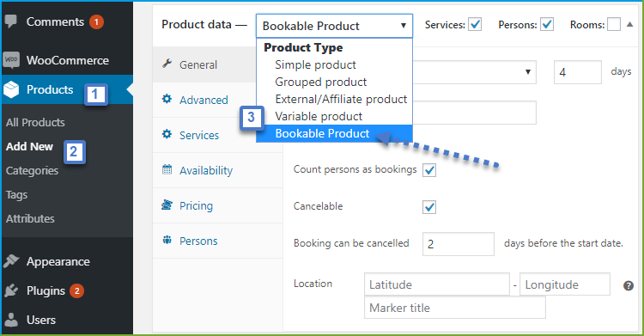
Task: Enable the Rooms checkbox
Action: click(x=614, y=25)
